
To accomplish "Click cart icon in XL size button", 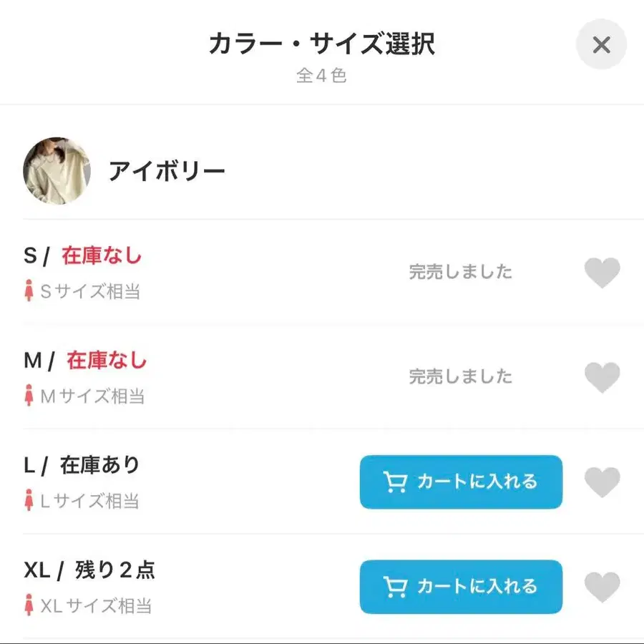I will pos(394,587).
